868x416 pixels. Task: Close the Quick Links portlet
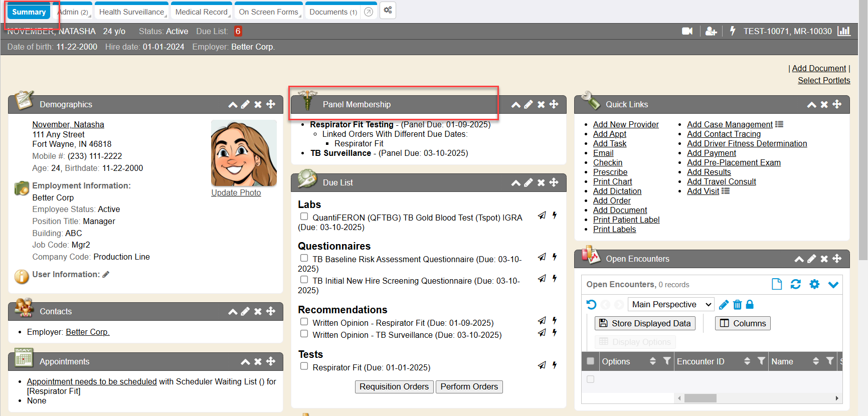coord(824,104)
